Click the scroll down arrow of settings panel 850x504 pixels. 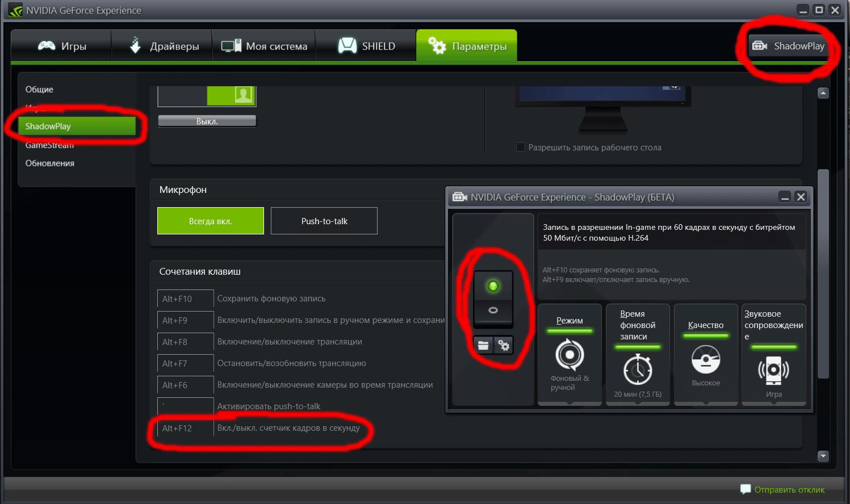tap(823, 456)
